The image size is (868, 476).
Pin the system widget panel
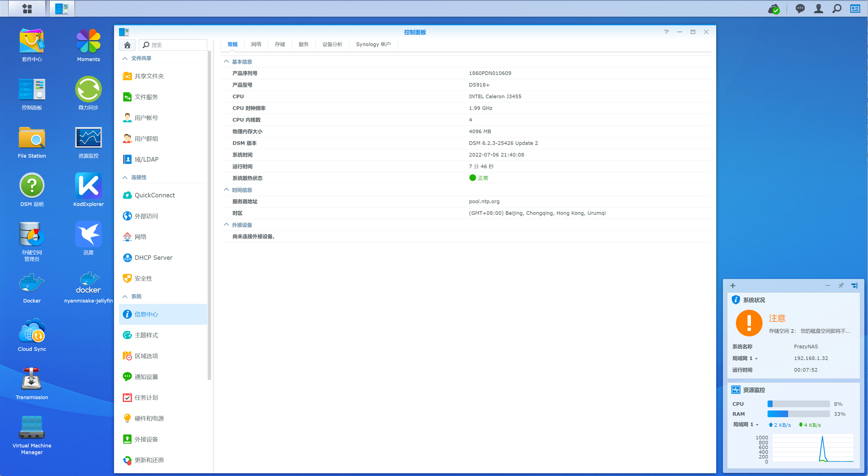point(841,286)
